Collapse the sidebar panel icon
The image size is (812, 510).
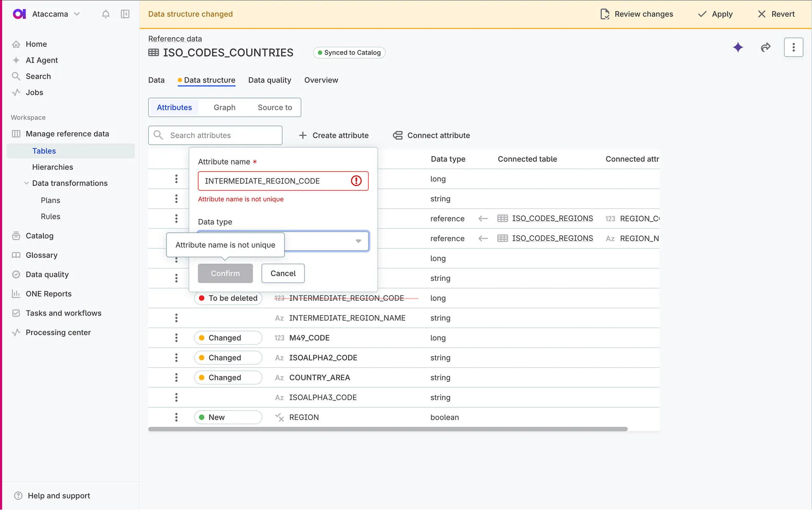(x=125, y=14)
